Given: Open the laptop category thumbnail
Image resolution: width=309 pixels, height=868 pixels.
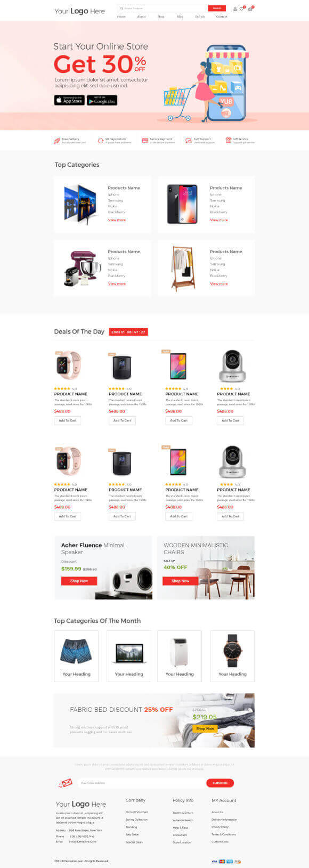Looking at the screenshot, I should 129,656.
